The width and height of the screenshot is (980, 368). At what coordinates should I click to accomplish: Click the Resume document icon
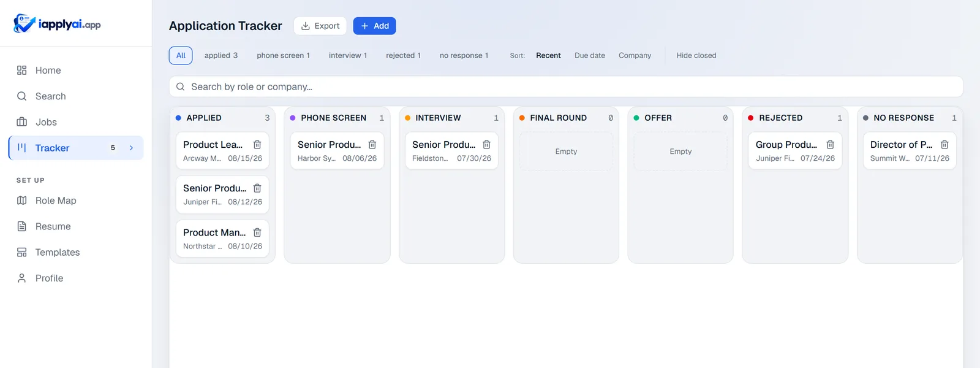pos(22,226)
